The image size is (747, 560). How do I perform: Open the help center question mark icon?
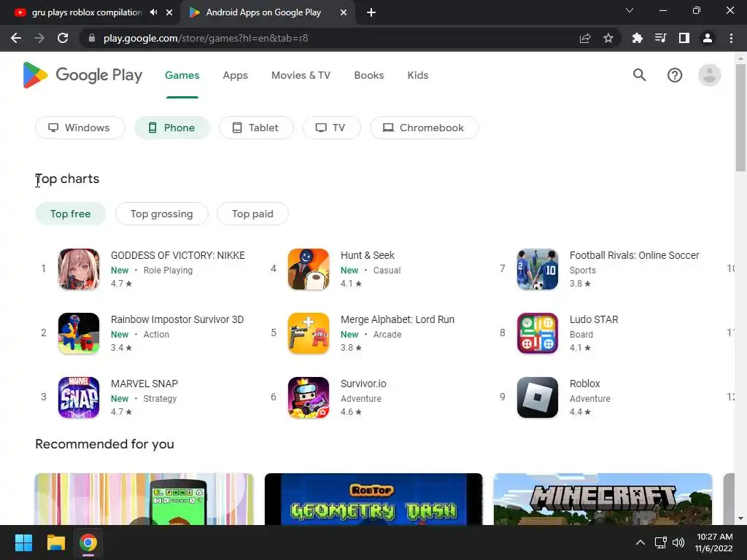(x=675, y=75)
